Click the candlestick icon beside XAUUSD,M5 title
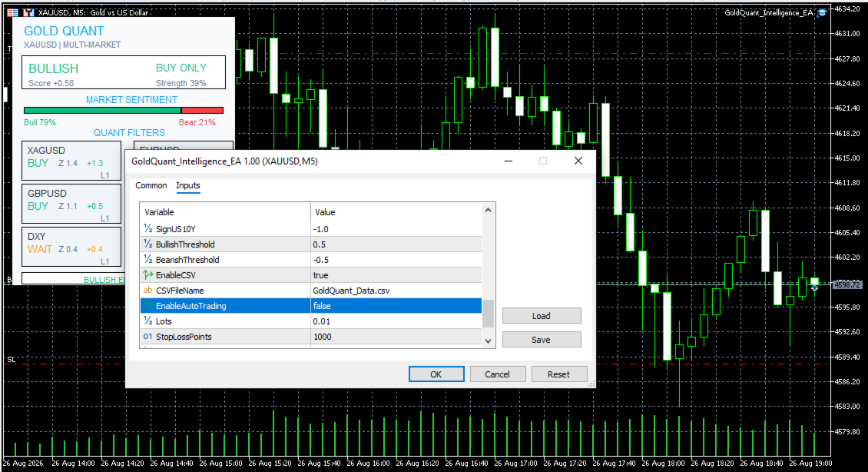 28,12
